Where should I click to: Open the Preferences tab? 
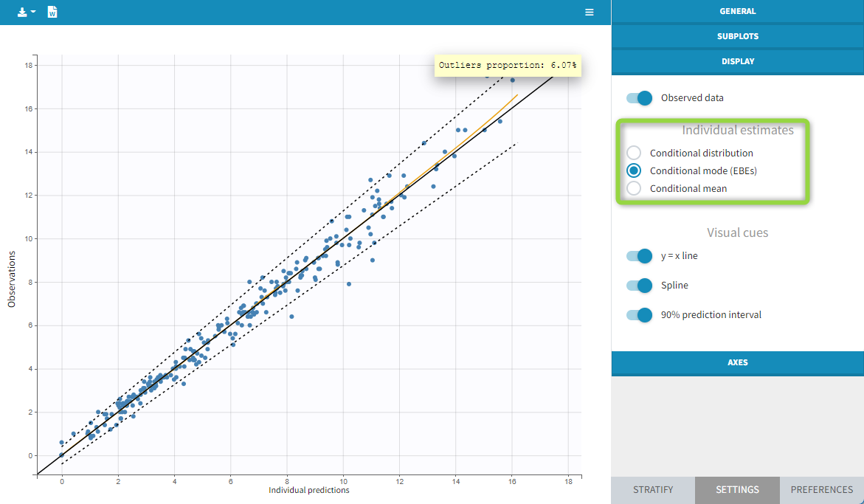[x=821, y=490]
